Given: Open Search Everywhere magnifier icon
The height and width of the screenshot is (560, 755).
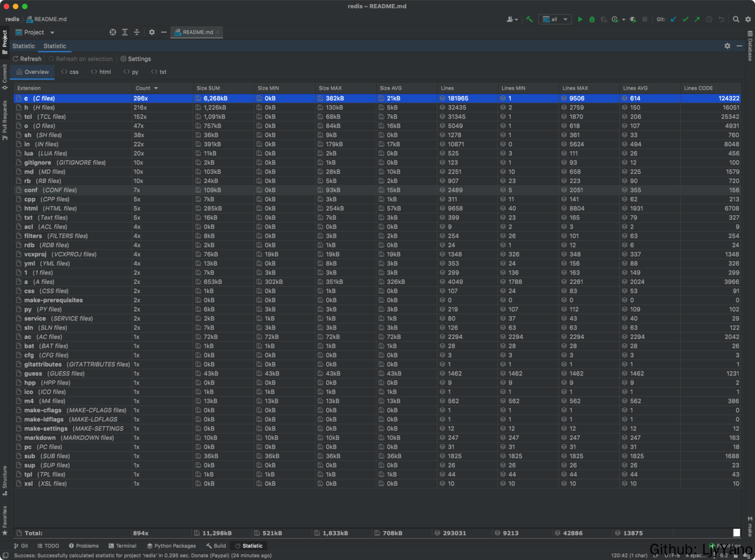Looking at the screenshot, I should (736, 19).
